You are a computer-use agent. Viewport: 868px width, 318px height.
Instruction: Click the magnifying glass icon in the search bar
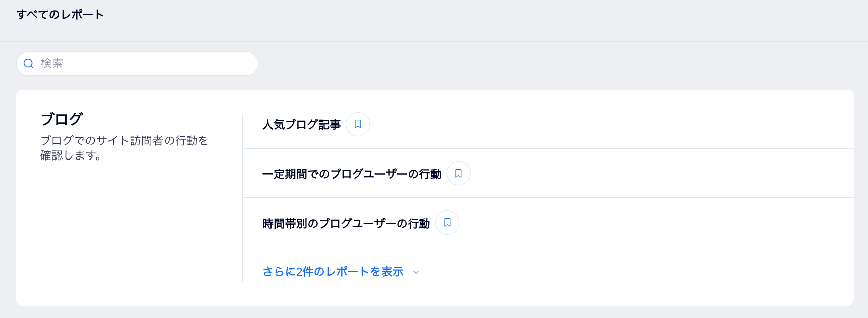coord(29,64)
